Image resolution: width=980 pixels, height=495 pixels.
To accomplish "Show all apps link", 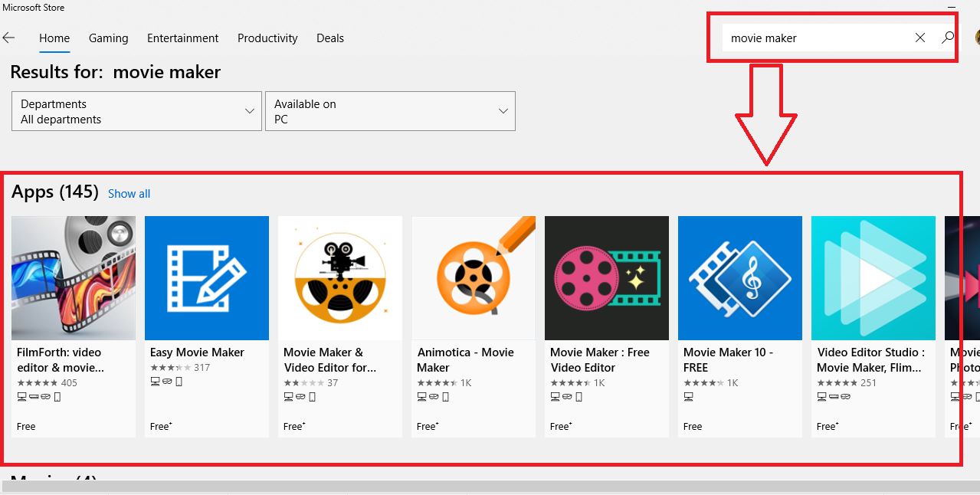I will [129, 194].
